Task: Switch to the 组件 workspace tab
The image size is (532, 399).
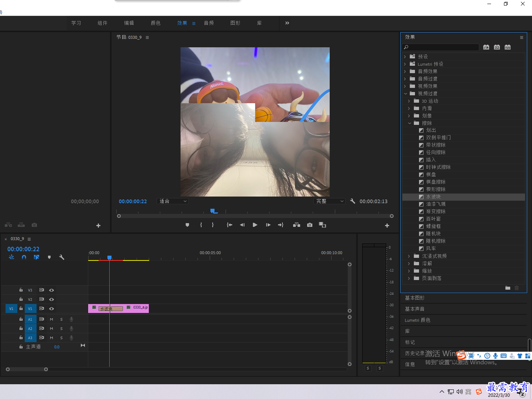Action: click(x=102, y=23)
